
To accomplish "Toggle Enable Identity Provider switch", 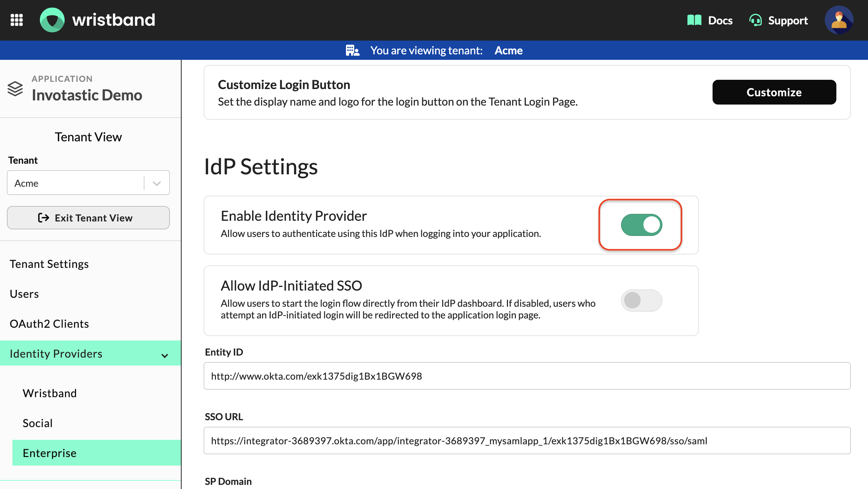I will tap(641, 225).
